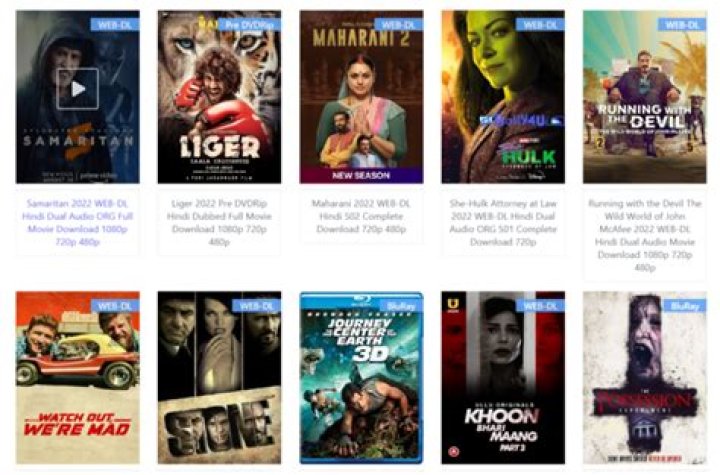The image size is (720, 475).
Task: Click the play icon on Samaritan poster
Action: (x=78, y=89)
